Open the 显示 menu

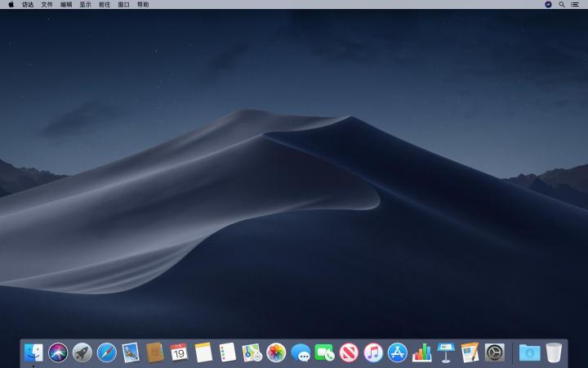(x=85, y=5)
